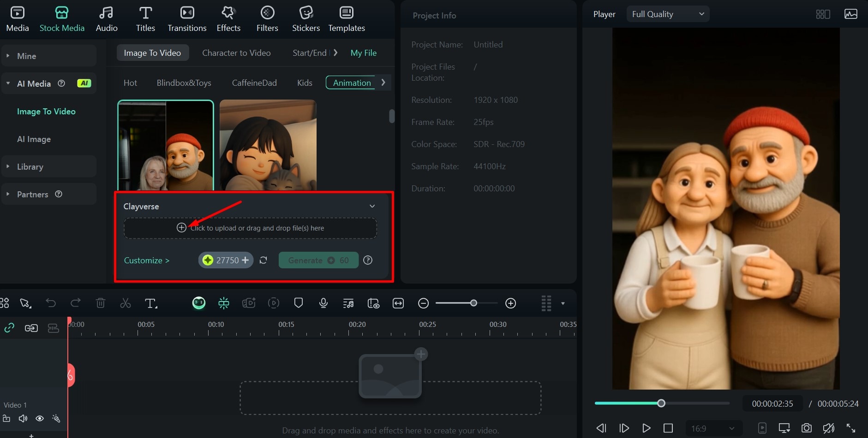868x438 pixels.
Task: Expand the Partners section
Action: [48, 194]
